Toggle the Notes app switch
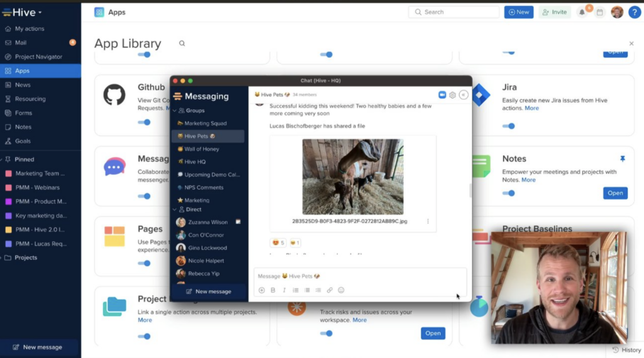Image resolution: width=644 pixels, height=358 pixels. point(508,193)
